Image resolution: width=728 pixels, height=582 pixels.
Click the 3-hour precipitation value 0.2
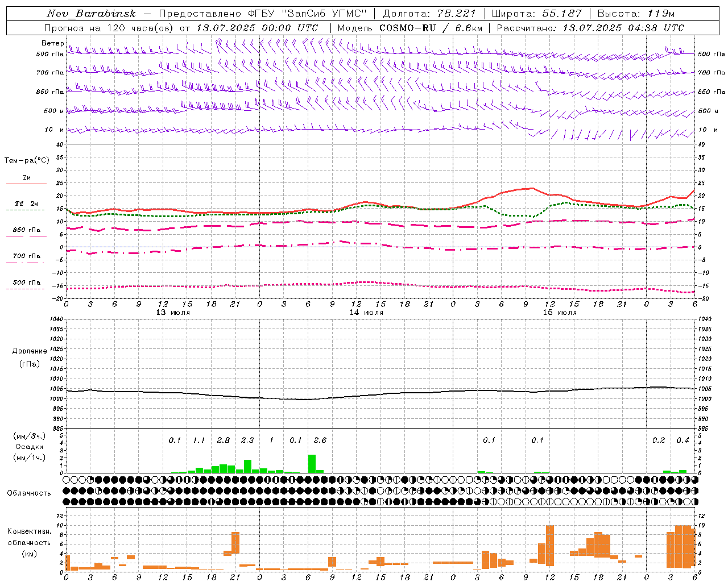coord(659,440)
